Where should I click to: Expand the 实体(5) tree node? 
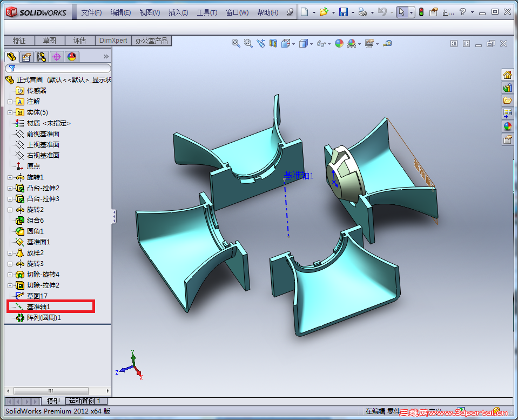click(10, 113)
